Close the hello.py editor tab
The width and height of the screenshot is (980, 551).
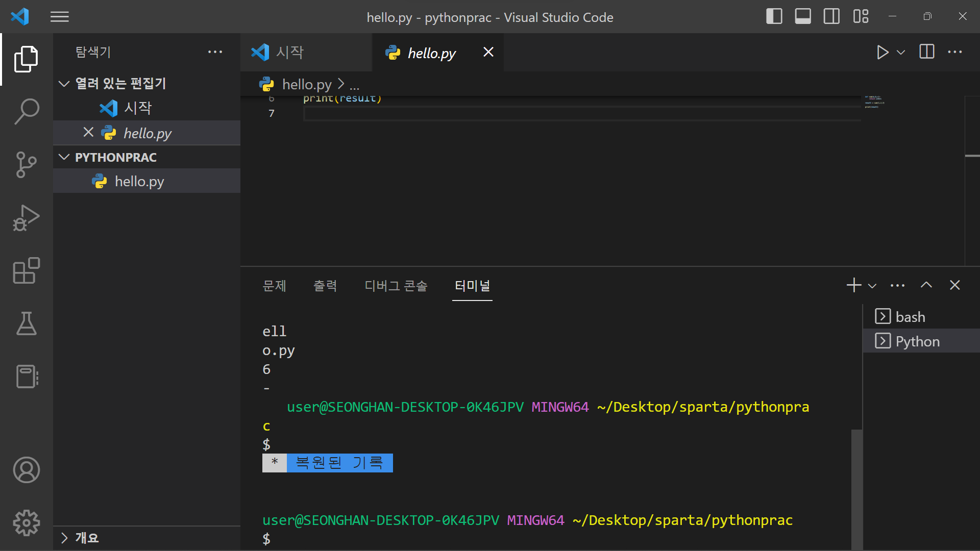(x=488, y=52)
